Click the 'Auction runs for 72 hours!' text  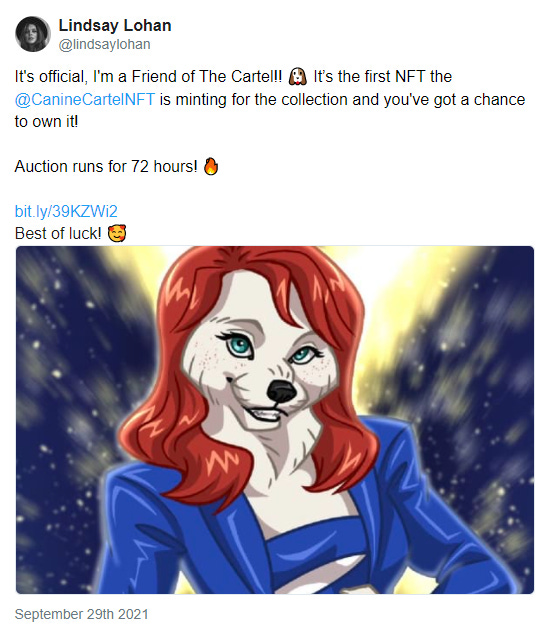tap(106, 166)
